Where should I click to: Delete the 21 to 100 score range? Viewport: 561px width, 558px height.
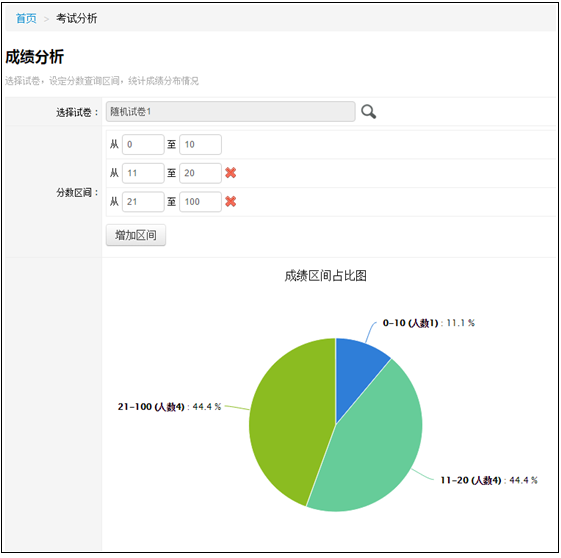coord(230,201)
